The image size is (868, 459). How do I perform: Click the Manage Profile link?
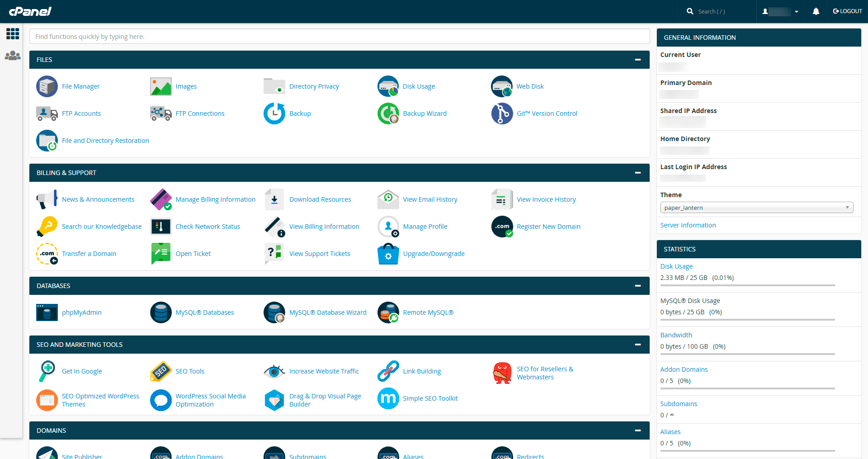(x=425, y=227)
